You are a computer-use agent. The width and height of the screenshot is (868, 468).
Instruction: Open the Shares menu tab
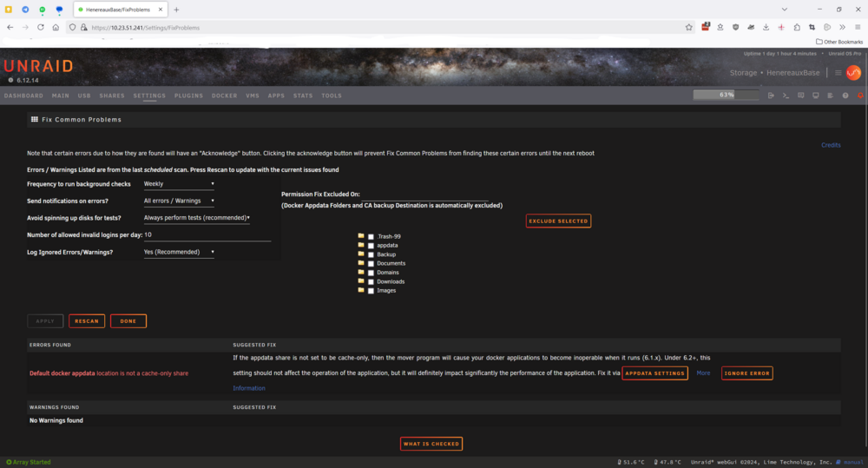click(x=112, y=96)
